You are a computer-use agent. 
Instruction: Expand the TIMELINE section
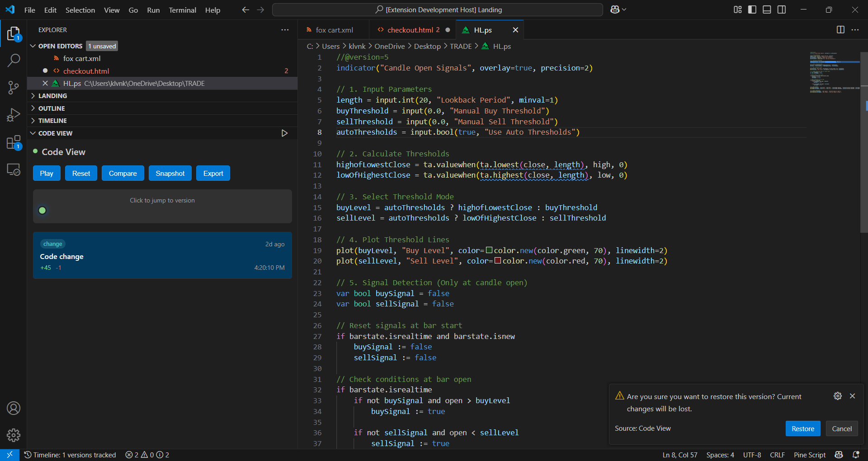[162, 121]
